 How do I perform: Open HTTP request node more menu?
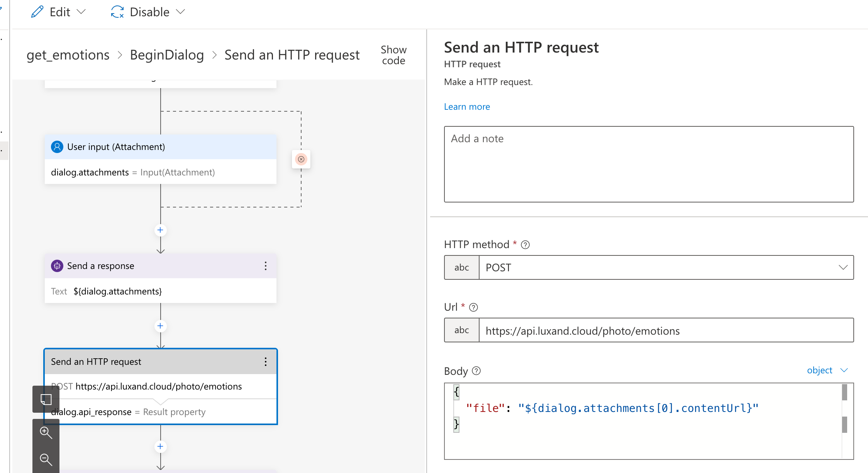266,362
